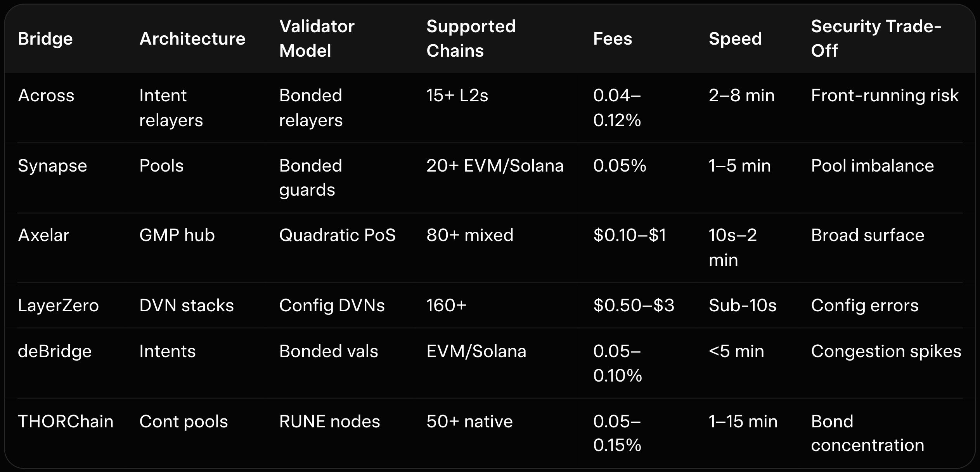Click the Bridge column header
The image size is (980, 472).
pos(45,39)
